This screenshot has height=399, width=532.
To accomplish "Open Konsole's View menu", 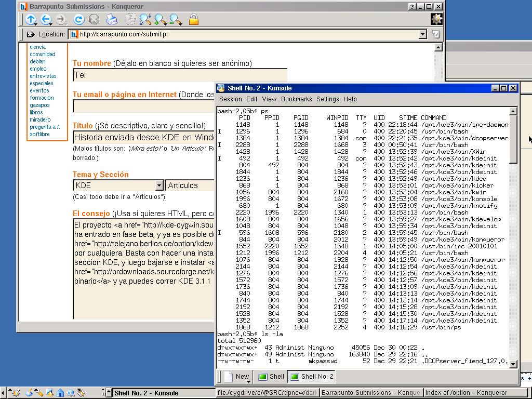I will pyautogui.click(x=269, y=99).
